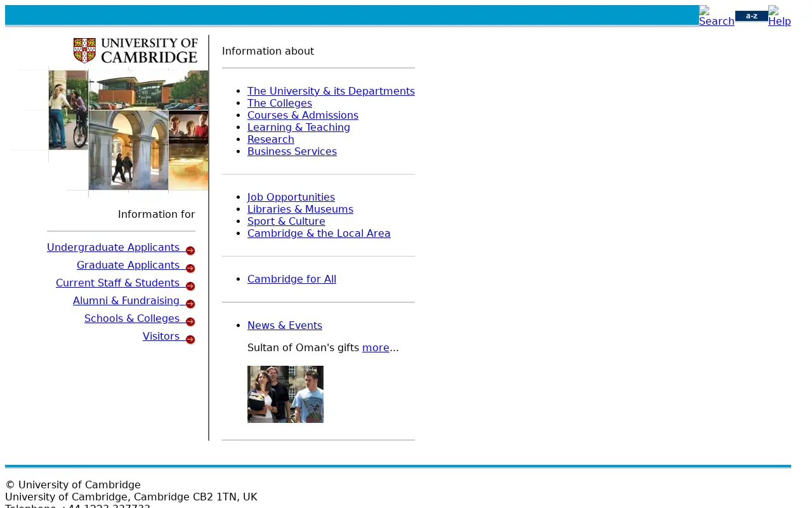Click red arrow beside Undergraduate Applicants
Viewport: 812px width, 508px height.
pos(190,250)
